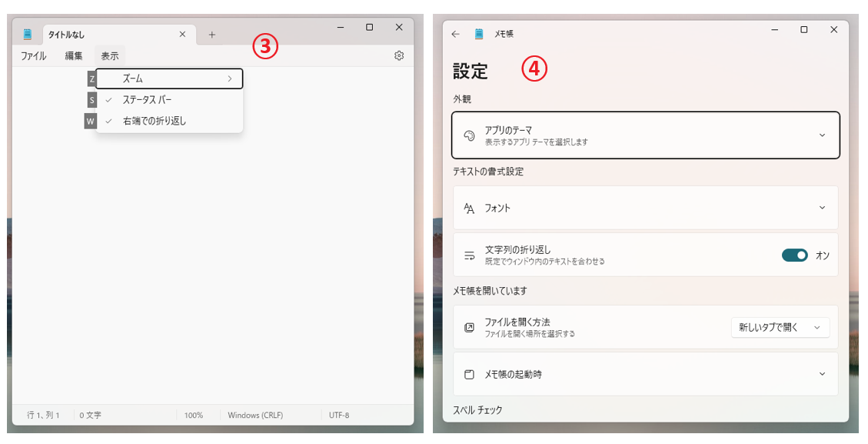This screenshot has width=868, height=444.
Task: Turn off the 文字列の折り返し toggle switch
Action: (794, 255)
